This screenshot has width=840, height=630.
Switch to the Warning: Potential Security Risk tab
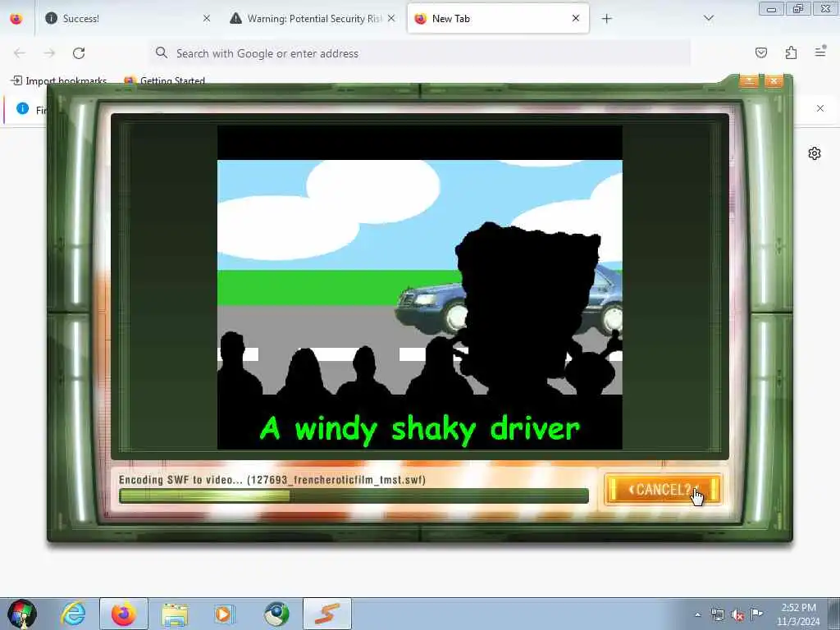point(313,18)
